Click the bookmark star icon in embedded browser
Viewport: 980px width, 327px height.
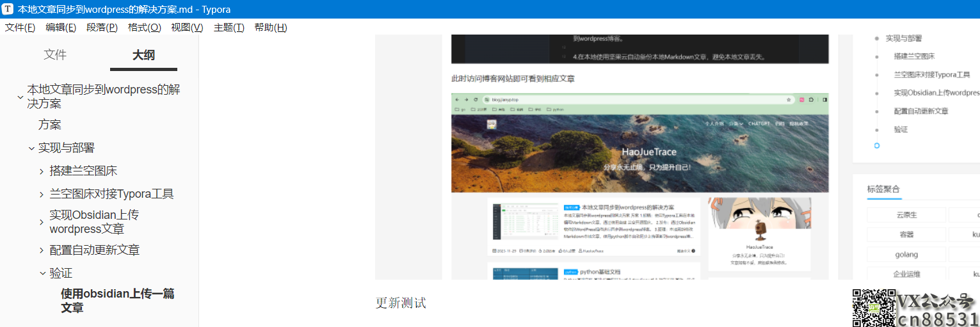[x=789, y=100]
